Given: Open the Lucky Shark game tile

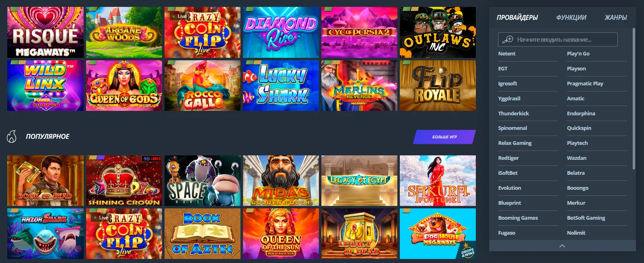Looking at the screenshot, I should (281, 85).
